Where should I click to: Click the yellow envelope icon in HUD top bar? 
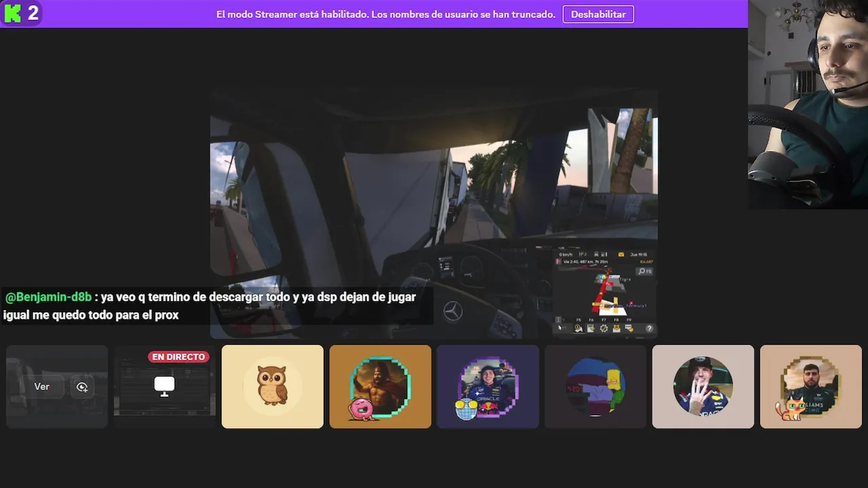coord(621,254)
